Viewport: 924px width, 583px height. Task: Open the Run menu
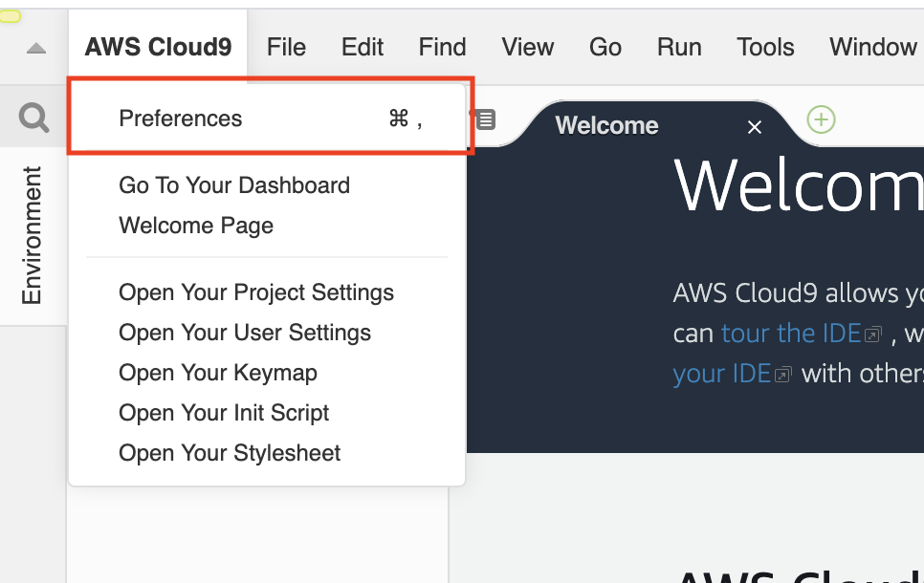pyautogui.click(x=679, y=47)
